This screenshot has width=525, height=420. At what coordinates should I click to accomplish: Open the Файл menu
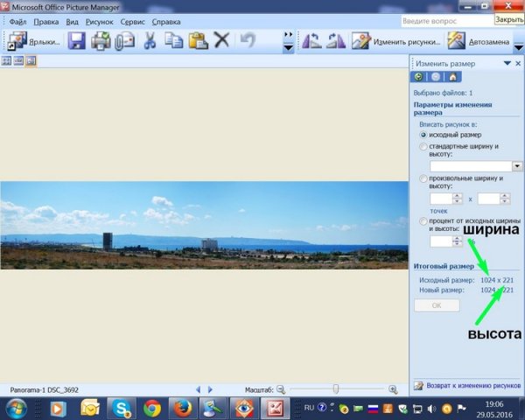pyautogui.click(x=17, y=22)
